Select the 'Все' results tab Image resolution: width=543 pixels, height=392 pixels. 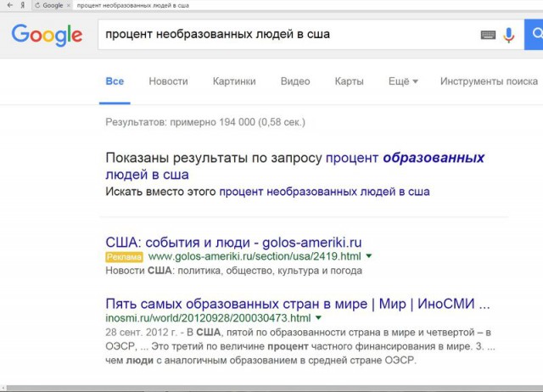(115, 81)
